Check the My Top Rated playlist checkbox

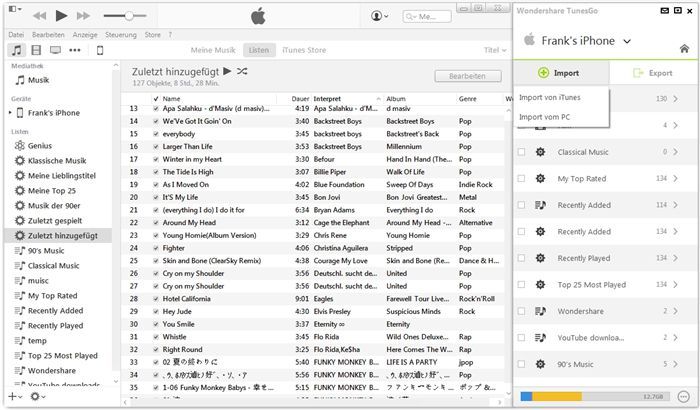pos(521,178)
